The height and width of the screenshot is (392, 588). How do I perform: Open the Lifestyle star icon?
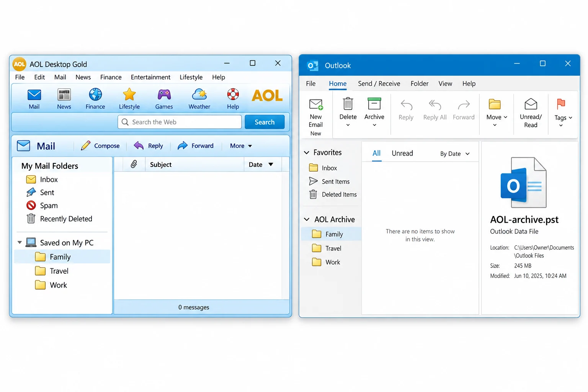click(x=129, y=94)
